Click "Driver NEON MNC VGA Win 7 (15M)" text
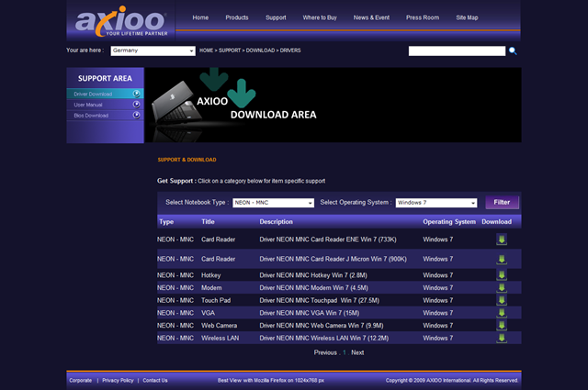The height and width of the screenshot is (390, 588). (x=310, y=313)
